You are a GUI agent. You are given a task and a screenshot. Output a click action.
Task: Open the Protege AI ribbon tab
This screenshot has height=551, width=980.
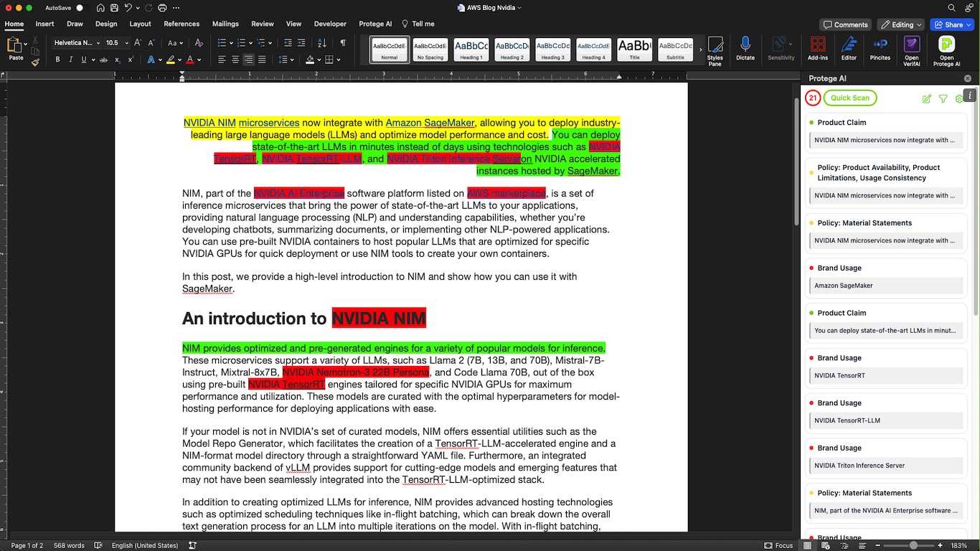[x=375, y=24]
